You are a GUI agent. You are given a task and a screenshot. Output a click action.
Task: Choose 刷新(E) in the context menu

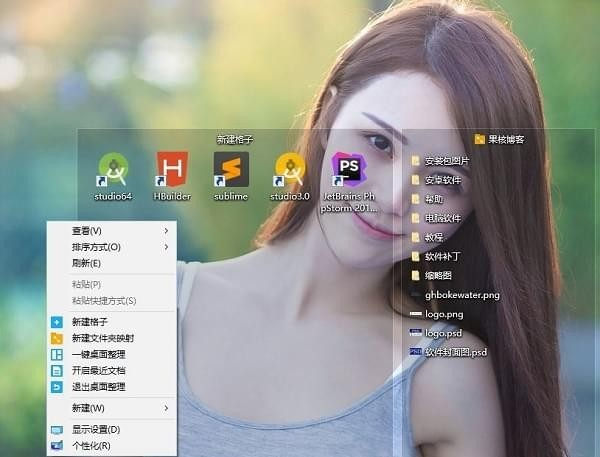[87, 263]
